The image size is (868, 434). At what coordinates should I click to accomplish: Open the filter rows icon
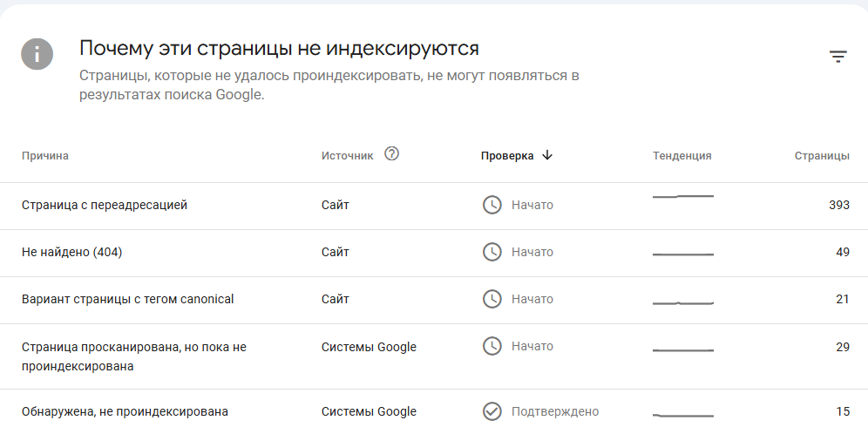click(837, 57)
